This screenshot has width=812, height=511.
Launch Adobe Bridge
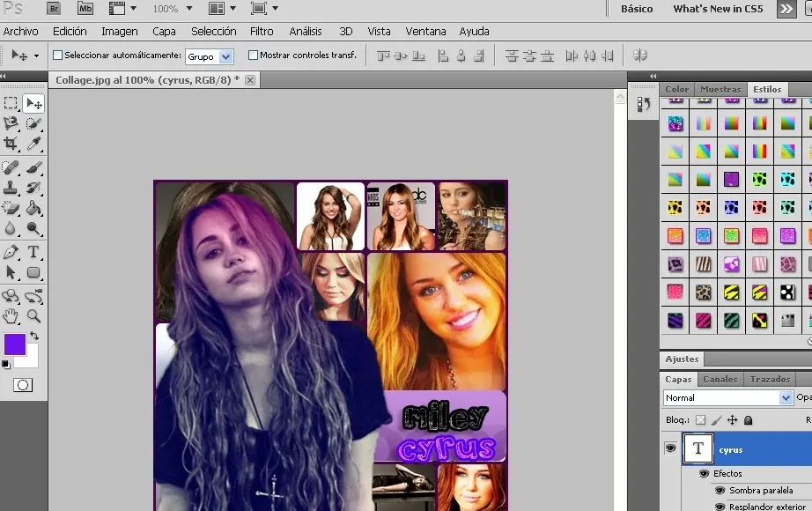tap(54, 8)
